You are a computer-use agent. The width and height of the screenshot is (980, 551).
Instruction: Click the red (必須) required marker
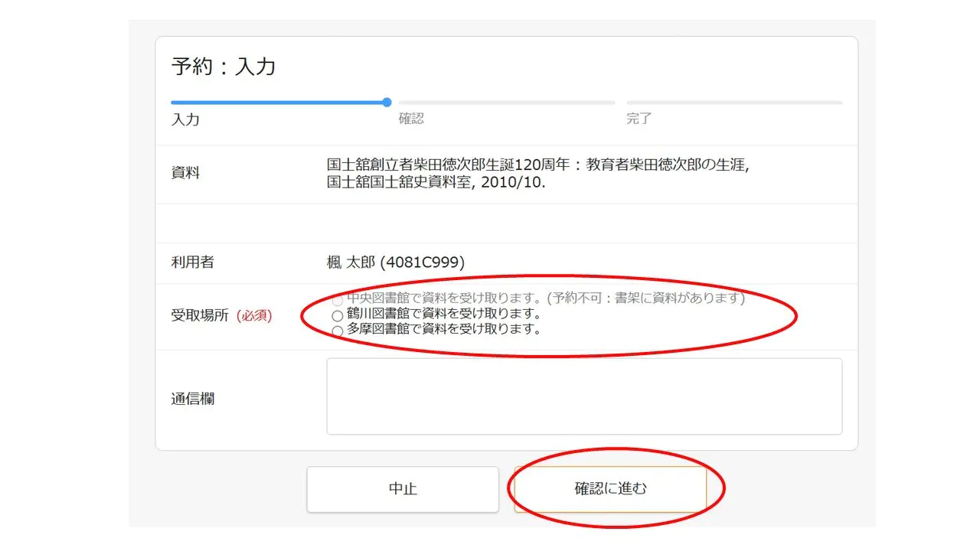[253, 315]
